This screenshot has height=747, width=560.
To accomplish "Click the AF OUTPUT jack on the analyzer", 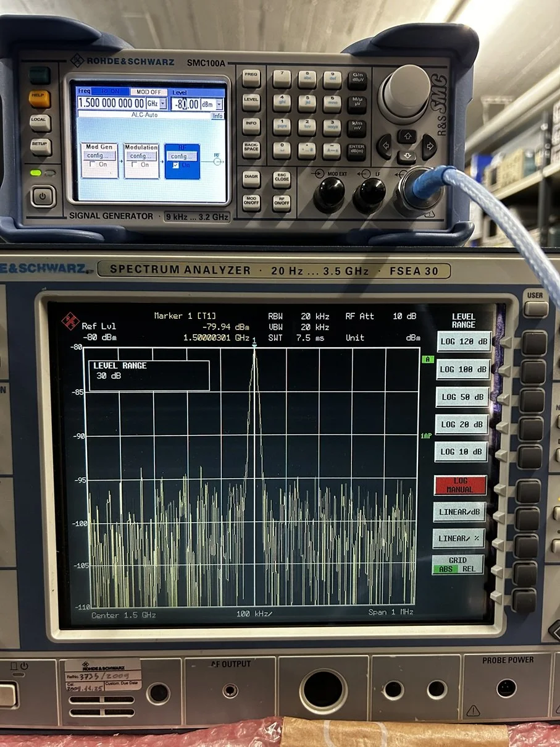I will (x=230, y=691).
